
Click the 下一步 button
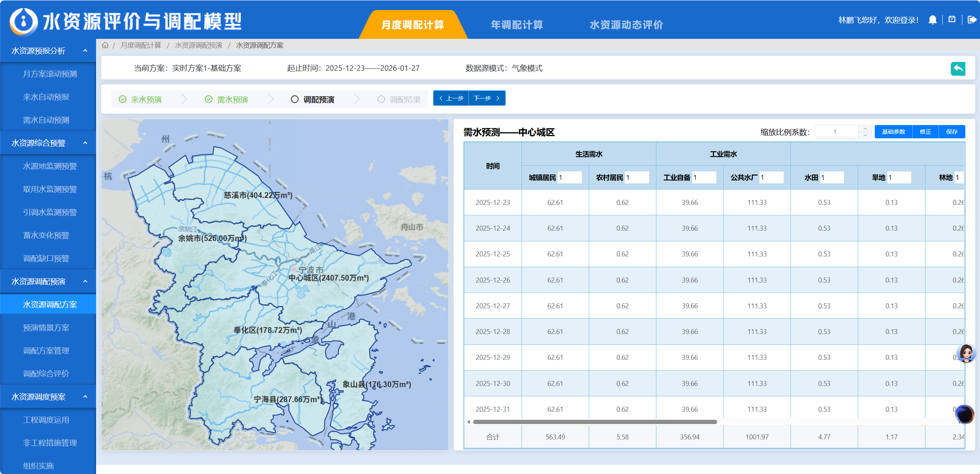coord(487,98)
